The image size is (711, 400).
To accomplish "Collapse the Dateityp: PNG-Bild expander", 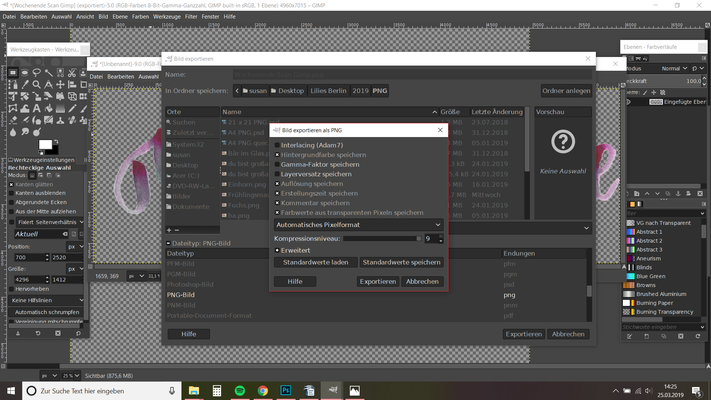I will point(169,242).
